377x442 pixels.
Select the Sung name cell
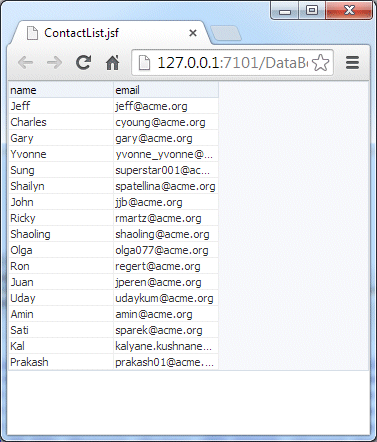[x=61, y=170]
